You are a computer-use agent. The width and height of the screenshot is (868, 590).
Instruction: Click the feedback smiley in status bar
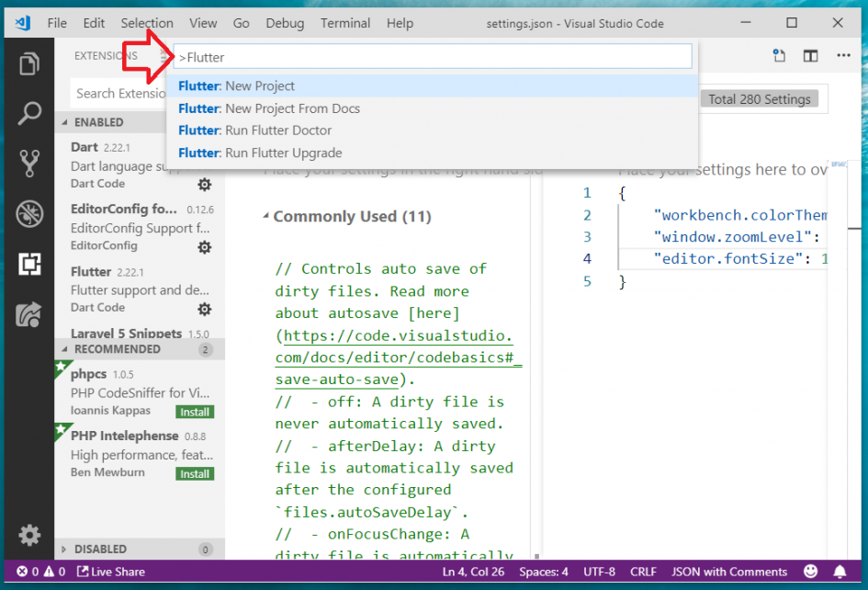[811, 572]
